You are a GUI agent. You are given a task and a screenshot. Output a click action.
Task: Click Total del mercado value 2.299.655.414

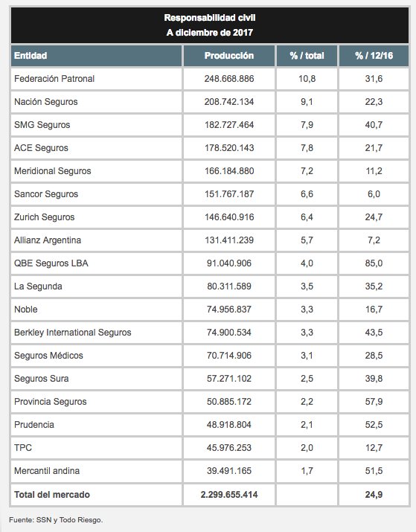(x=229, y=495)
